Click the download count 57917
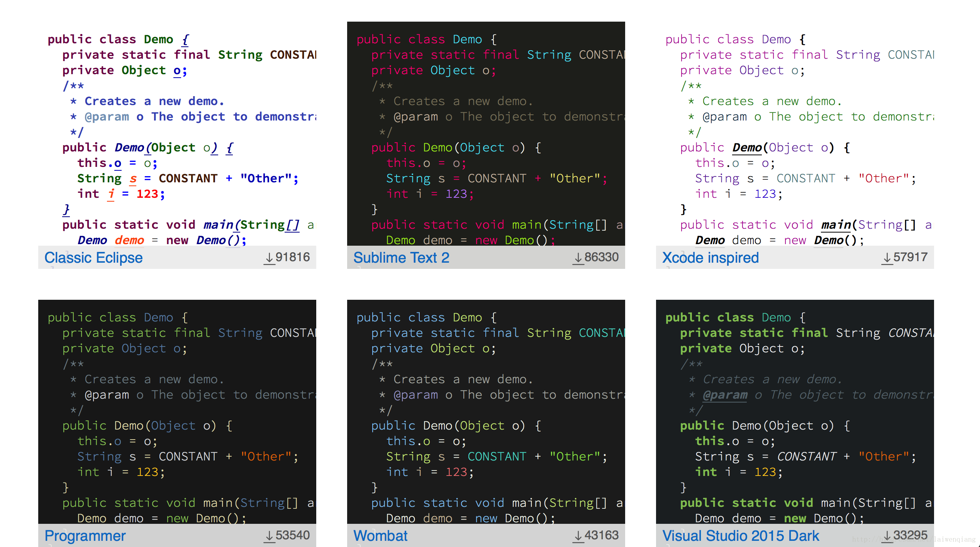 pyautogui.click(x=910, y=257)
